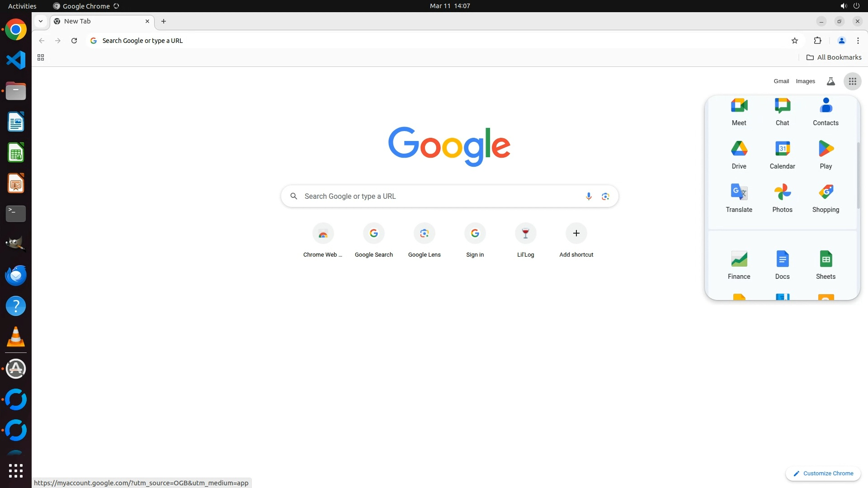Open a new tab with plus button
Screen dimensions: 868x488
[164, 21]
